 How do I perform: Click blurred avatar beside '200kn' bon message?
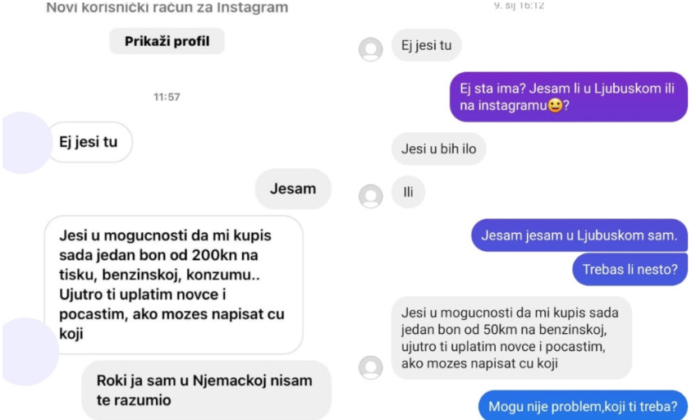[28, 351]
